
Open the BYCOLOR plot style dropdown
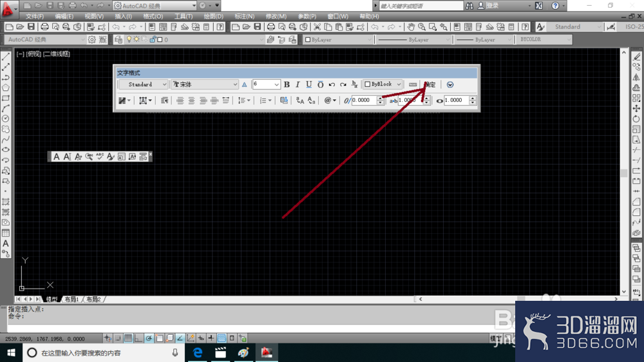click(x=544, y=39)
